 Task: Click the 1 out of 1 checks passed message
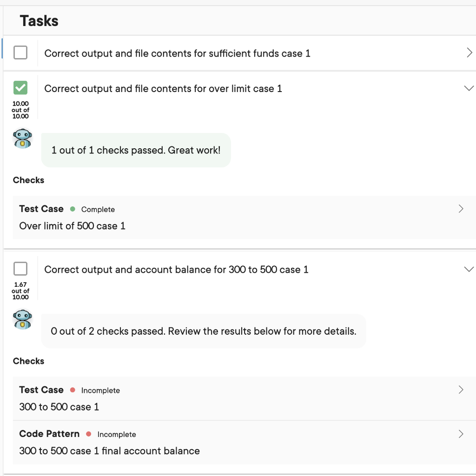[x=136, y=150]
